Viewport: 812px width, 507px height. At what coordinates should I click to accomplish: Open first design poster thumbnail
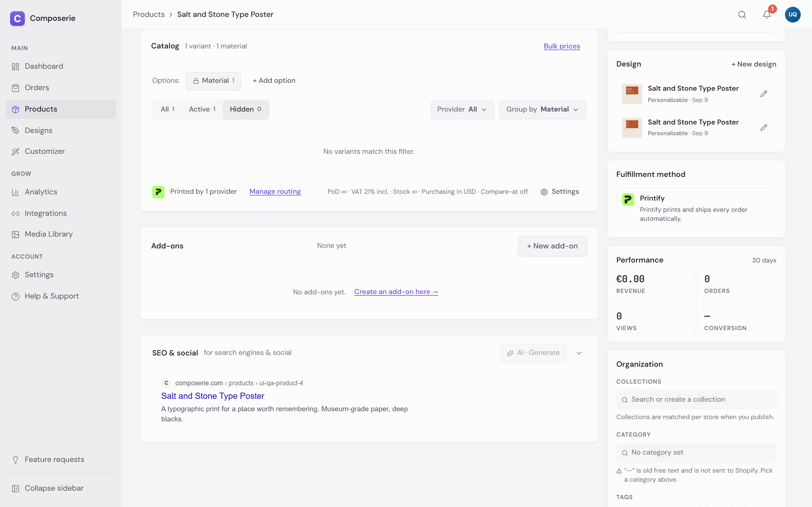pos(632,94)
